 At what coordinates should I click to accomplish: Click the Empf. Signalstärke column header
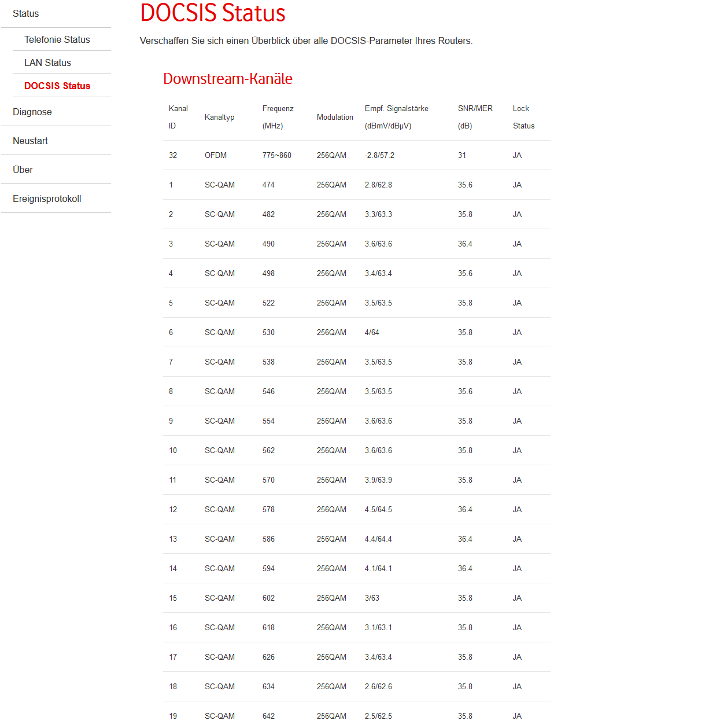[397, 117]
